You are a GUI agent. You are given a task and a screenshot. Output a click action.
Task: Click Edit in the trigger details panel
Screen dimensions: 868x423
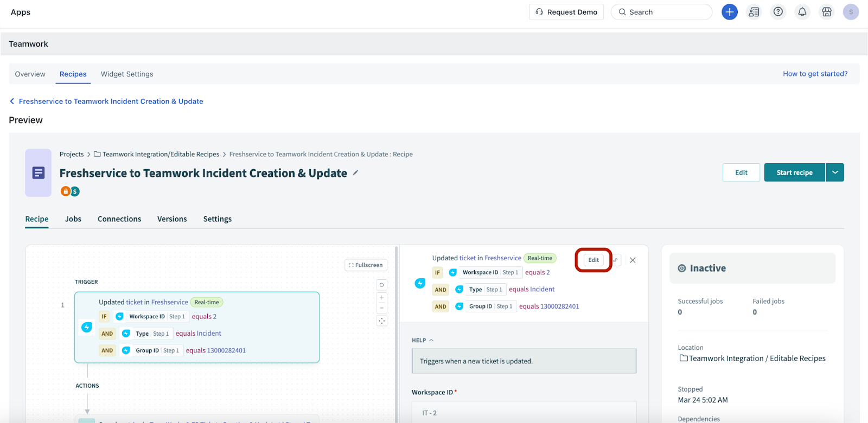tap(593, 260)
